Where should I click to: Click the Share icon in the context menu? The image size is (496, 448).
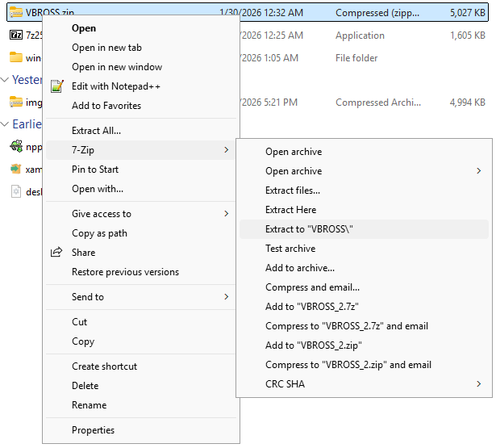click(56, 253)
